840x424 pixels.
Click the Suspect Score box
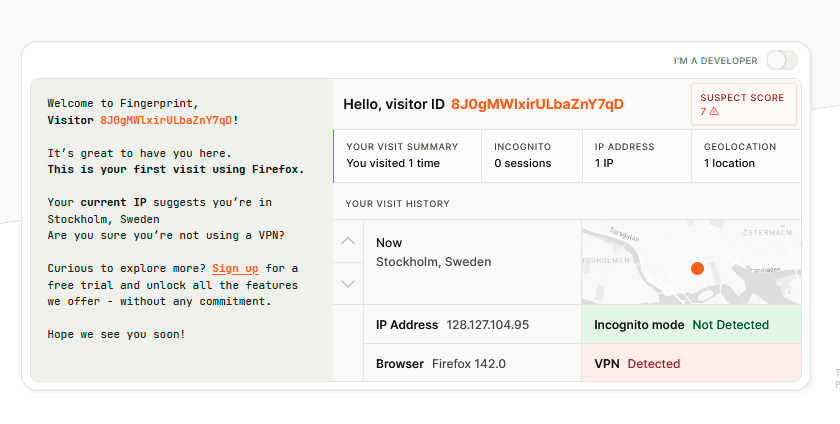click(x=744, y=104)
